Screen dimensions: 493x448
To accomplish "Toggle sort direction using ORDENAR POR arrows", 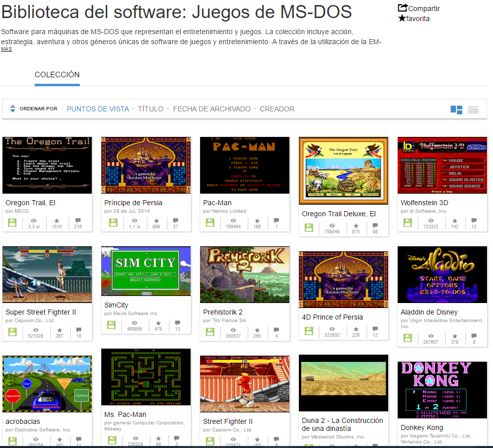I will 12,108.
